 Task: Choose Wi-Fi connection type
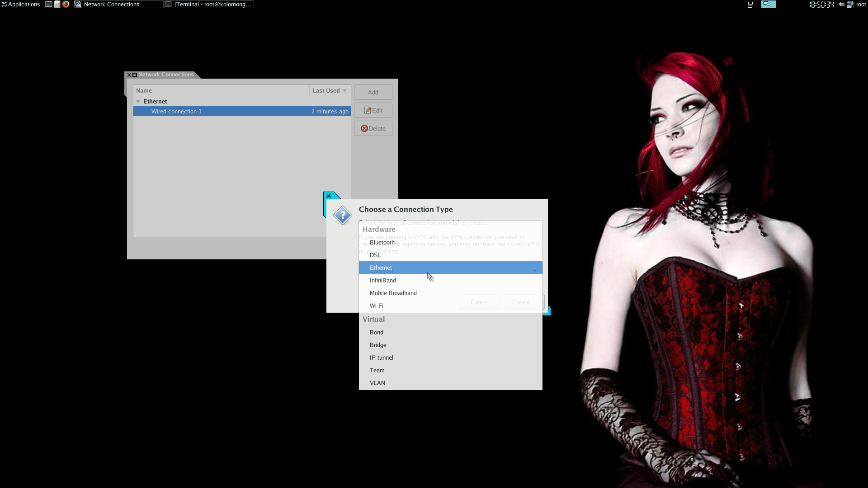click(450, 305)
